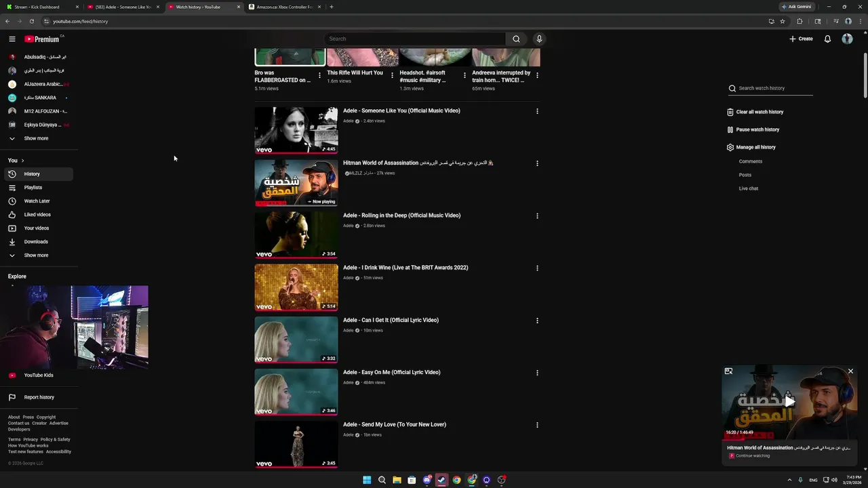This screenshot has height=488, width=868.
Task: Open AlJazeera Arabic subscription channel
Action: 39,84
